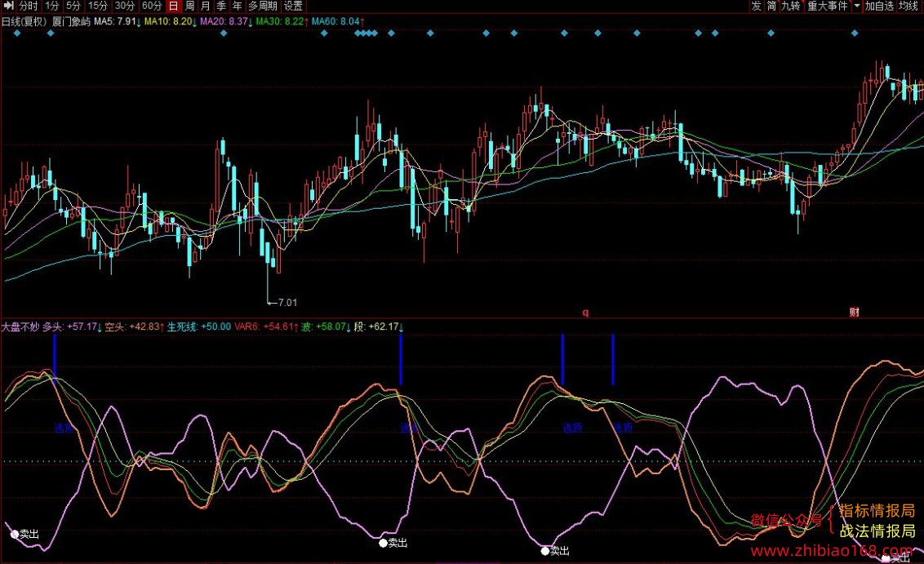
Task: Click the rightmost blue 逃顶 vertical bar
Action: click(613, 359)
